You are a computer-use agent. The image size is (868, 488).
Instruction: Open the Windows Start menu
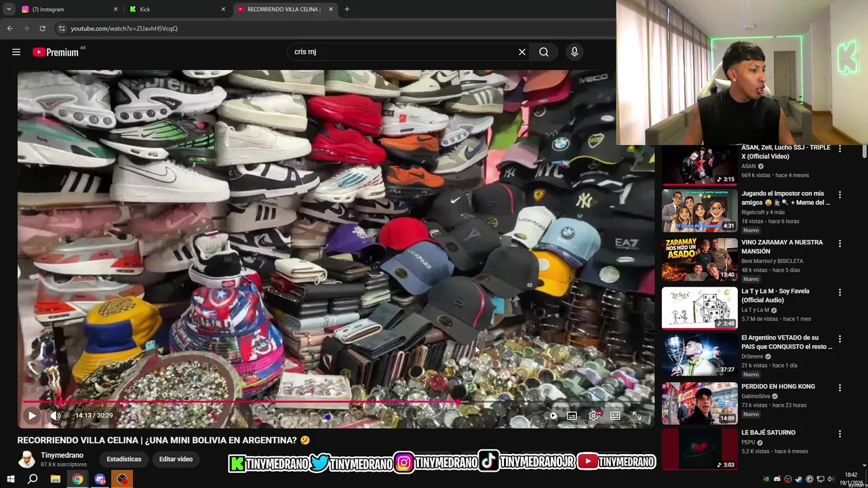tap(11, 479)
